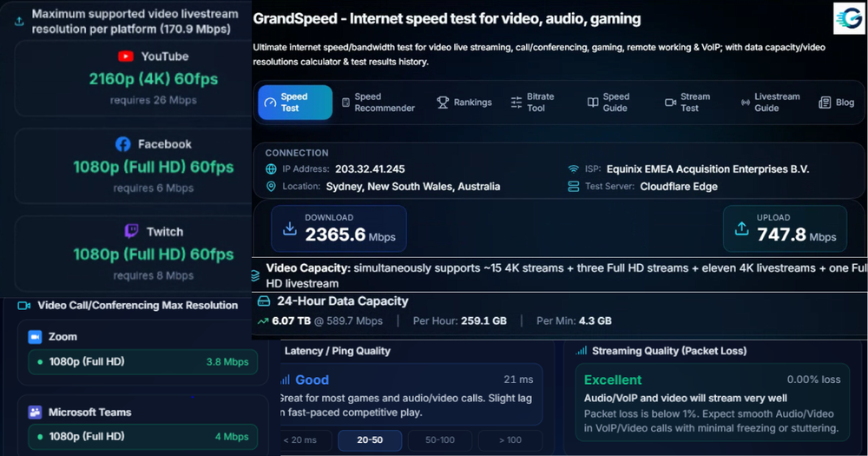Screen dimensions: 868x456
Task: Click the GrandSpeed page title
Action: (447, 19)
